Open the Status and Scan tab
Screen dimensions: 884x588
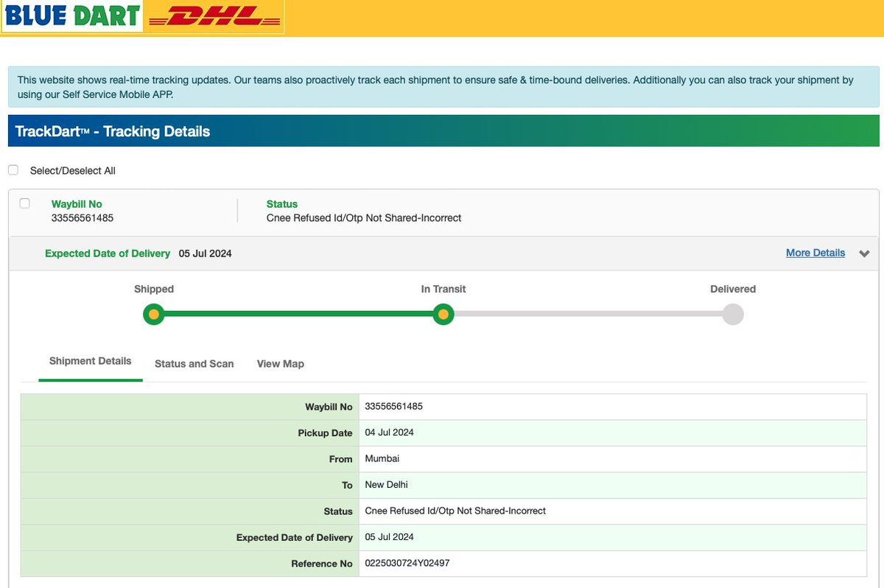pos(194,364)
